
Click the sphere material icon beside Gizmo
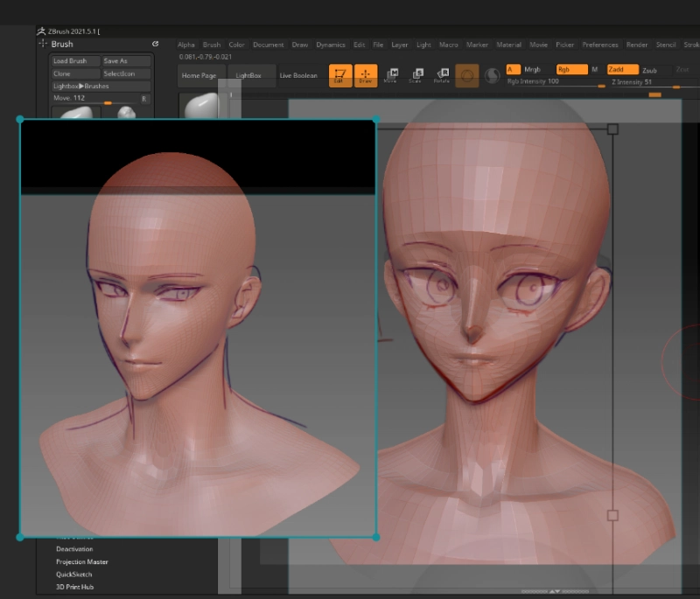(493, 76)
